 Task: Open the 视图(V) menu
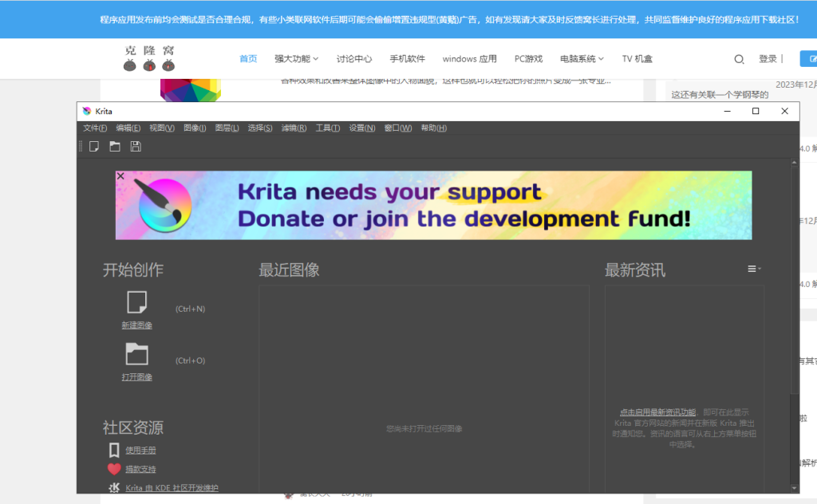click(161, 128)
